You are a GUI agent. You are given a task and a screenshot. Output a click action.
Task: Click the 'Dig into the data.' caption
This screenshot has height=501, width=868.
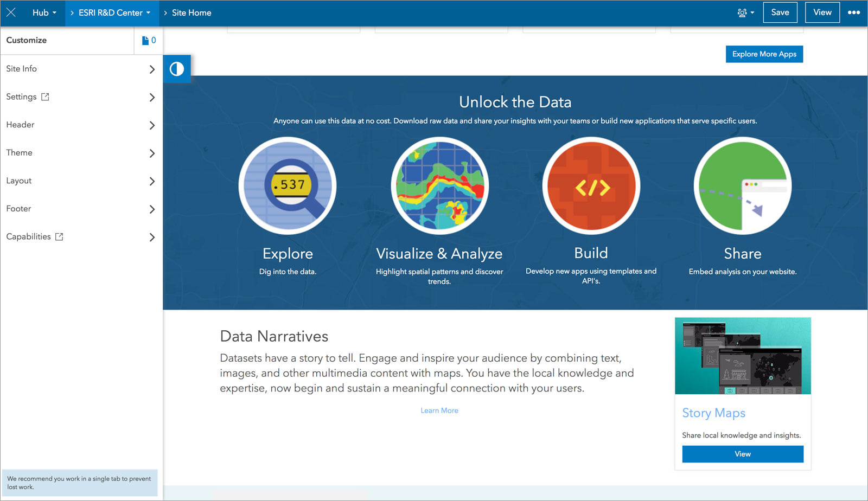(288, 272)
